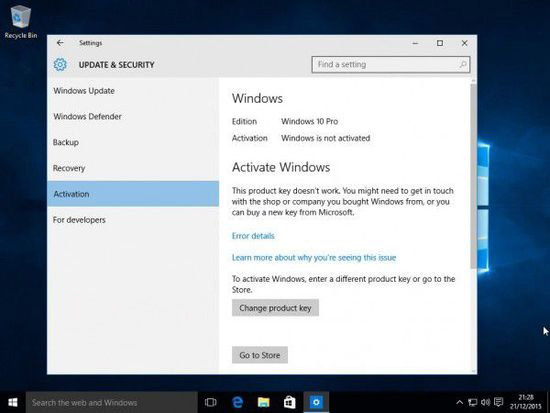Open the network icon in the system tray

tap(472, 402)
